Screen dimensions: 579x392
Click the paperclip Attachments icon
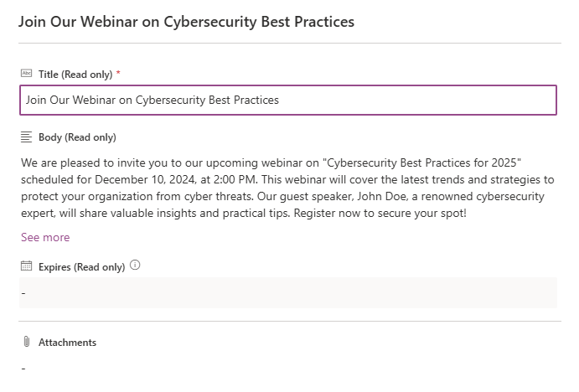pos(26,342)
